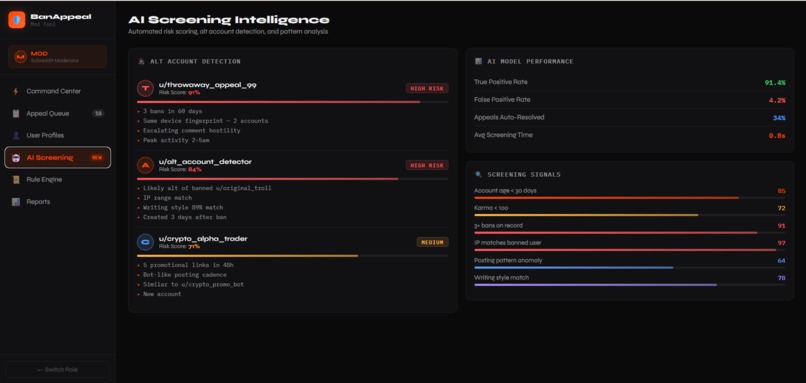
Task: Click MEDIUM badge for crypto_alpha_trader
Action: tap(432, 242)
